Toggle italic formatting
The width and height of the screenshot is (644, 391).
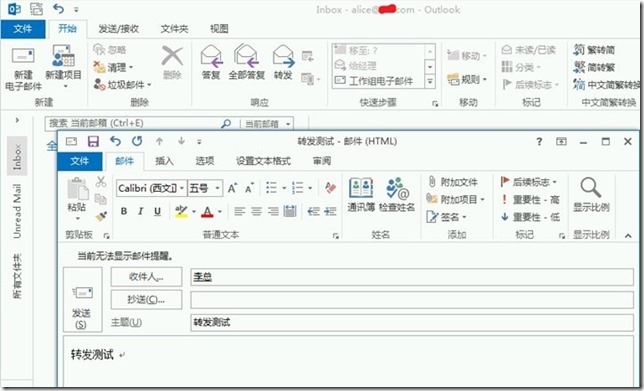click(140, 212)
